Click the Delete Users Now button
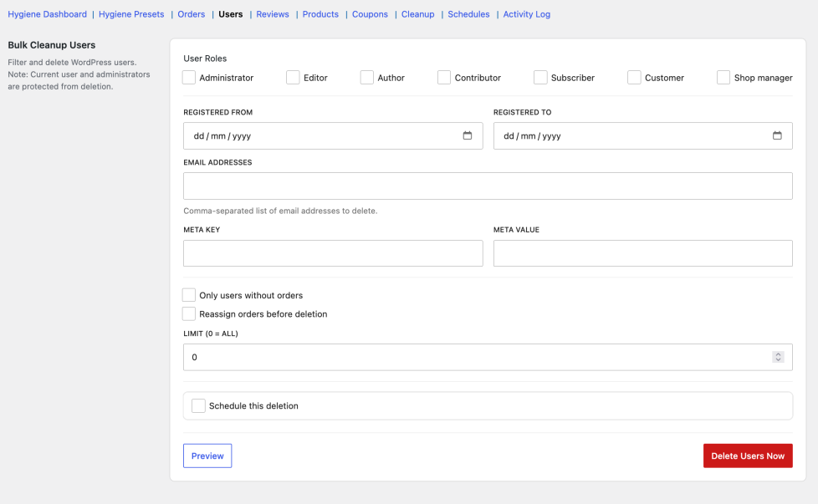 pos(748,456)
